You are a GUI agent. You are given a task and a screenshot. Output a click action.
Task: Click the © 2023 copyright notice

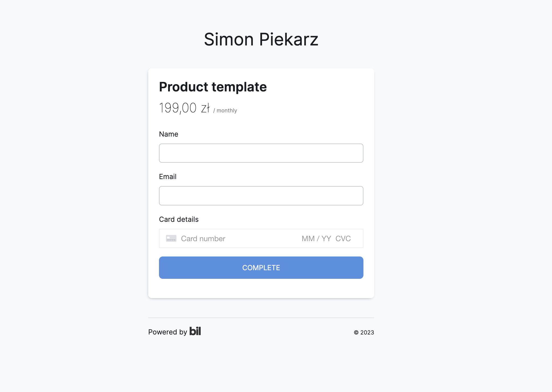(364, 333)
